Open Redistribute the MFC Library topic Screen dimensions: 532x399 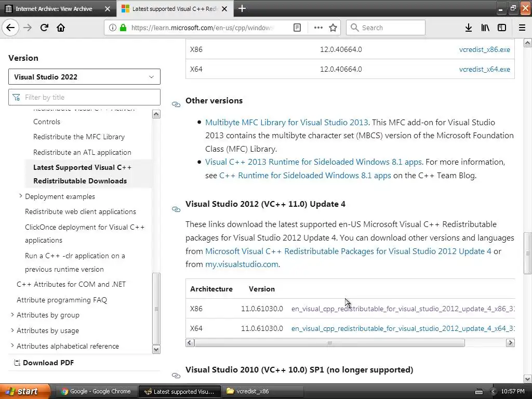[x=79, y=137]
